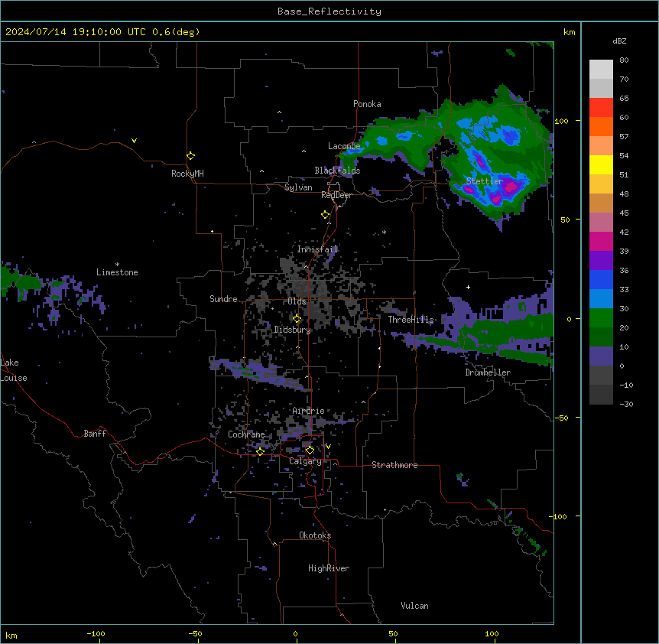The width and height of the screenshot is (659, 644).
Task: Select the yellow 51-54 dBZ legend swatch
Action: click(601, 164)
